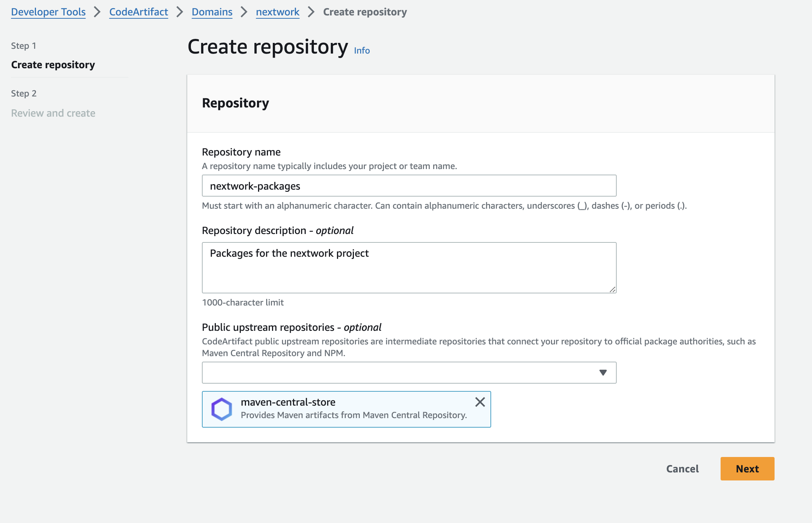
Task: Click chevron after Developer Tools breadcrumb
Action: pos(97,12)
